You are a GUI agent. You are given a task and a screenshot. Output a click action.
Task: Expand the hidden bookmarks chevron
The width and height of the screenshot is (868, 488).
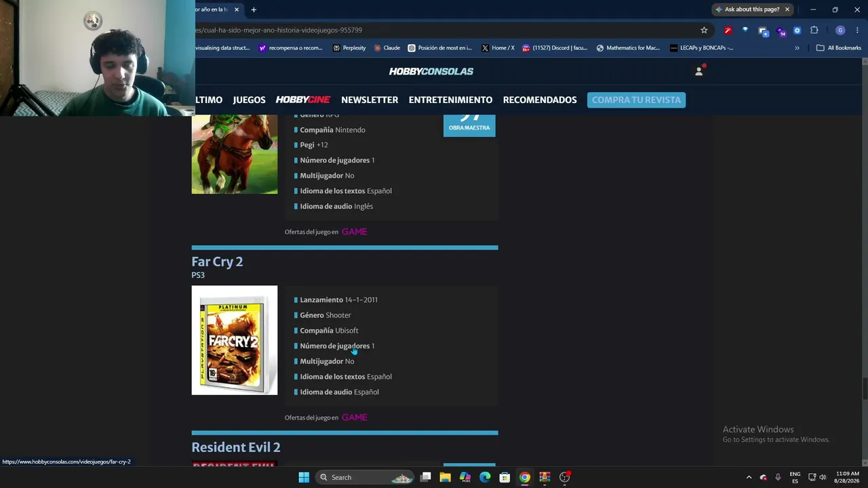click(x=797, y=48)
